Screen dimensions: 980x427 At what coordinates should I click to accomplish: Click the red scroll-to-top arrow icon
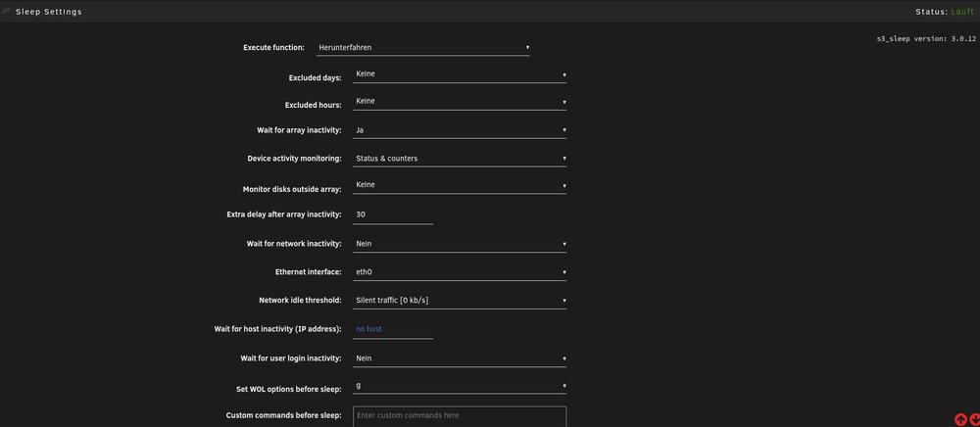tap(960, 420)
